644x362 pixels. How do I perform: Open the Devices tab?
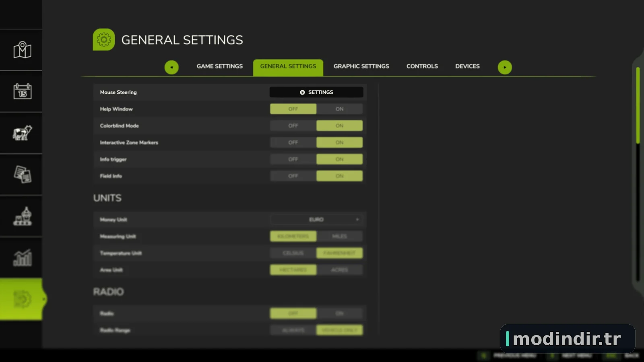467,66
